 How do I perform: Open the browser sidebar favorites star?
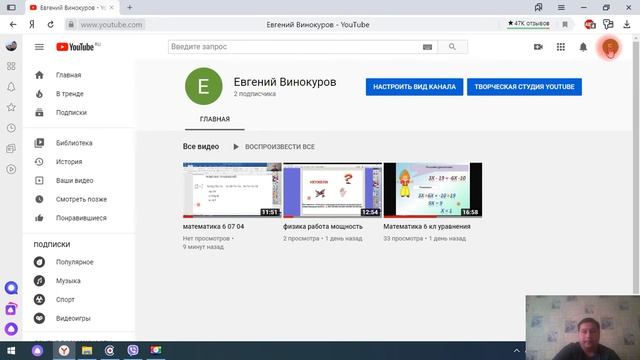coord(11,107)
